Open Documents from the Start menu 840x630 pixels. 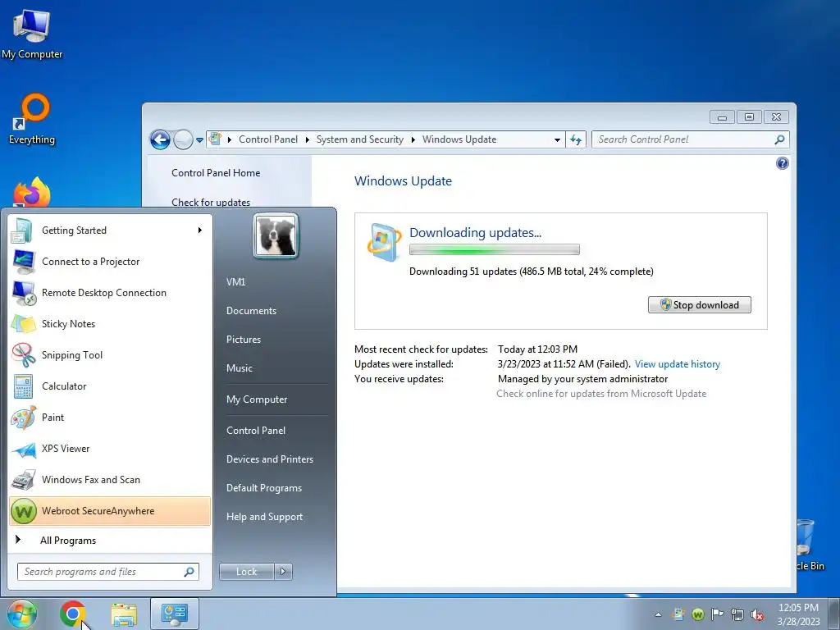[x=251, y=311]
